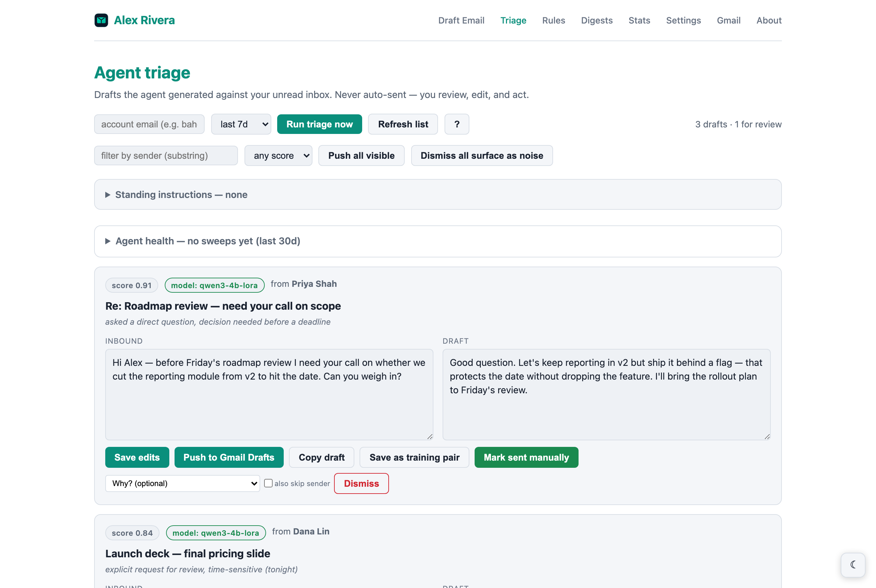Expand the Agent health section
The width and height of the screenshot is (876, 588).
click(438, 241)
